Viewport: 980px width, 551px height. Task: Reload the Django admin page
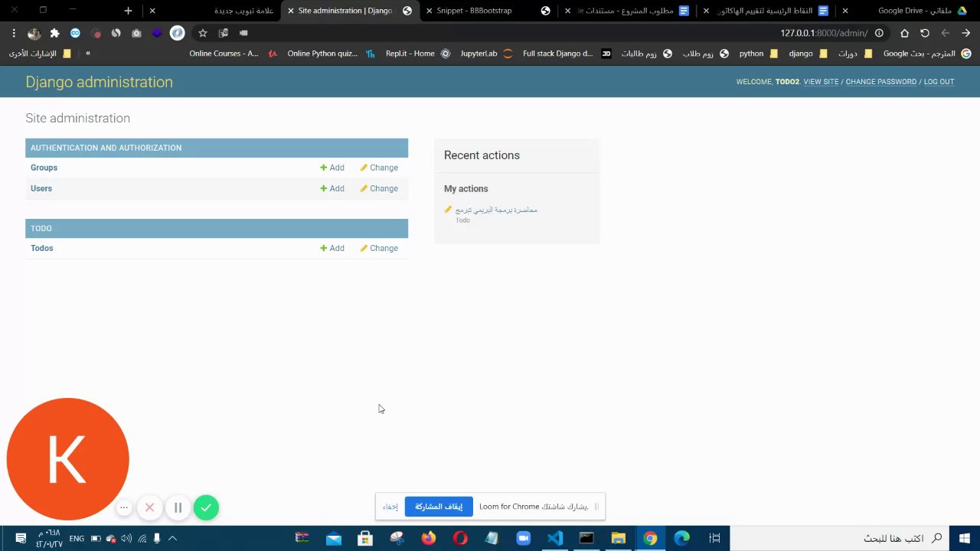[x=925, y=33]
